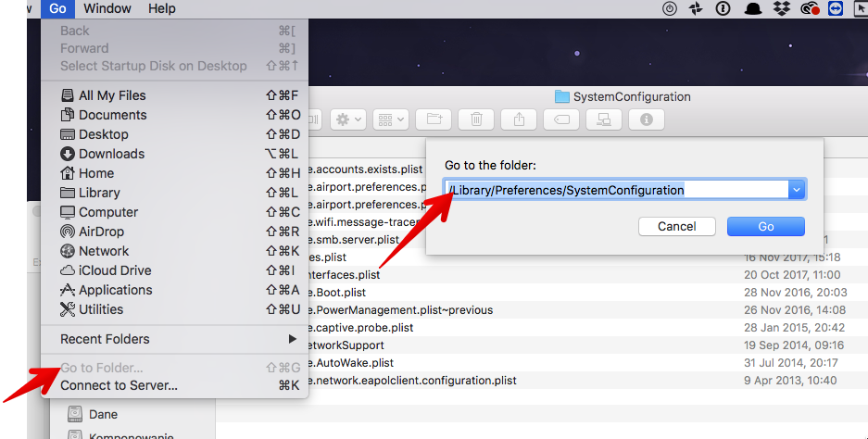Click the Dropbox icon in menu bar

[x=781, y=8]
